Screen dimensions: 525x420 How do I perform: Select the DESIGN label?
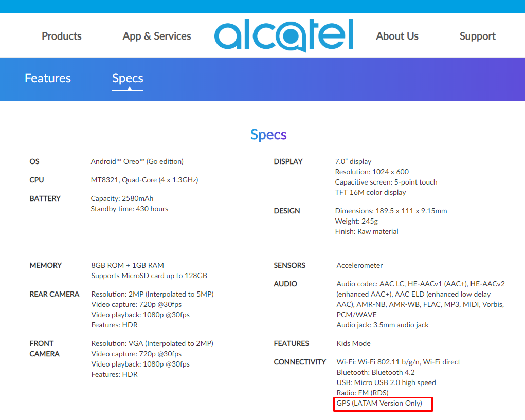(x=287, y=211)
